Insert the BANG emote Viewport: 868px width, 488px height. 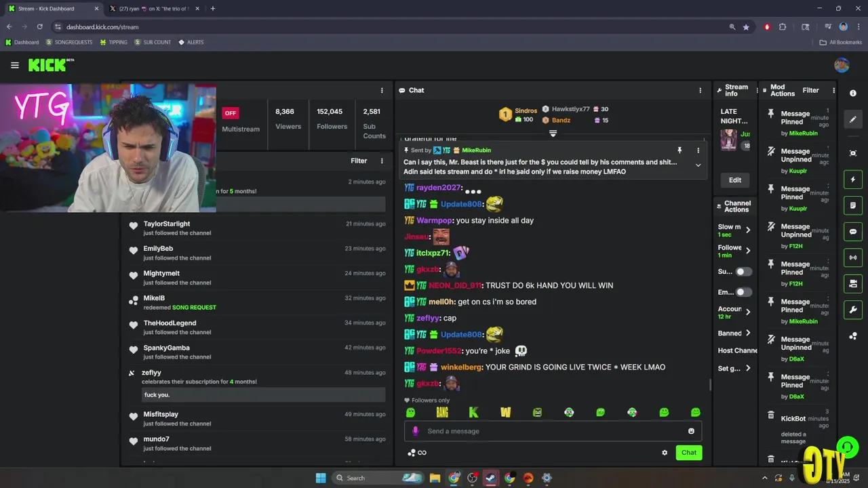tap(442, 412)
